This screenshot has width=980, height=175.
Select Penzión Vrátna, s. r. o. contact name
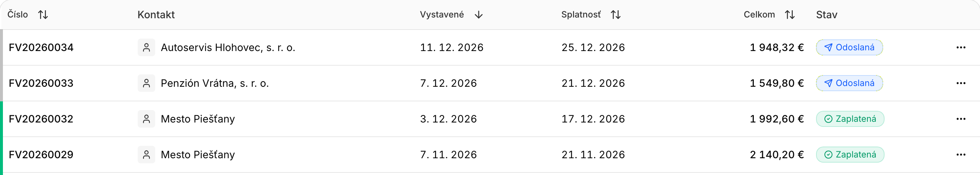tap(215, 83)
